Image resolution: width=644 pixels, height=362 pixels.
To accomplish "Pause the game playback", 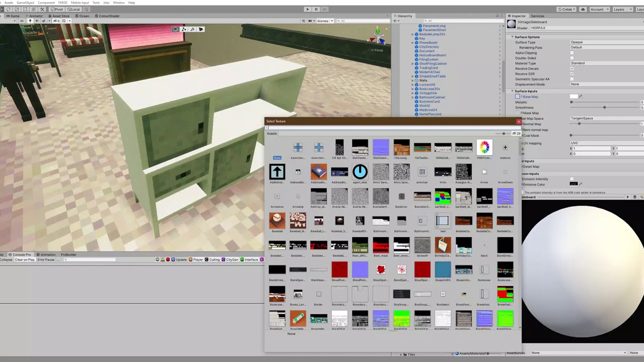I will point(316,9).
